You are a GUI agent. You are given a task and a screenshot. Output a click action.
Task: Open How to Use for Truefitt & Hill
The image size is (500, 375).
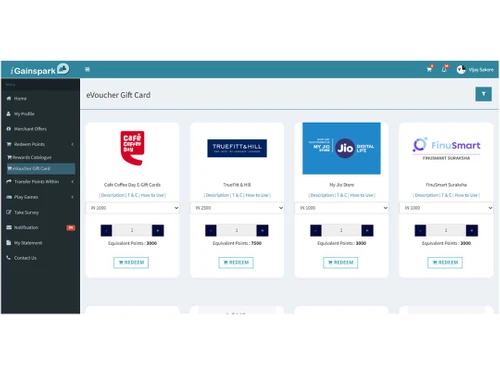click(257, 195)
